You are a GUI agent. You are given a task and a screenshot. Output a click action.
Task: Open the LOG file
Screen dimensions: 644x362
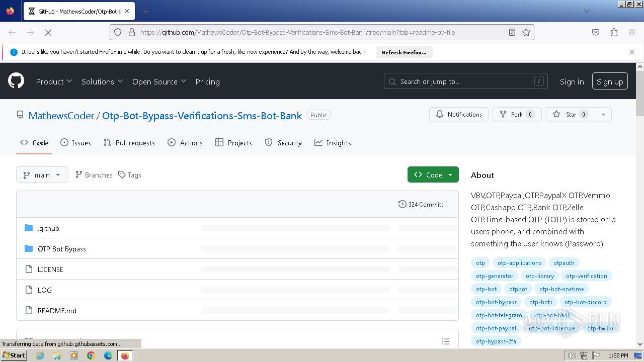point(45,290)
